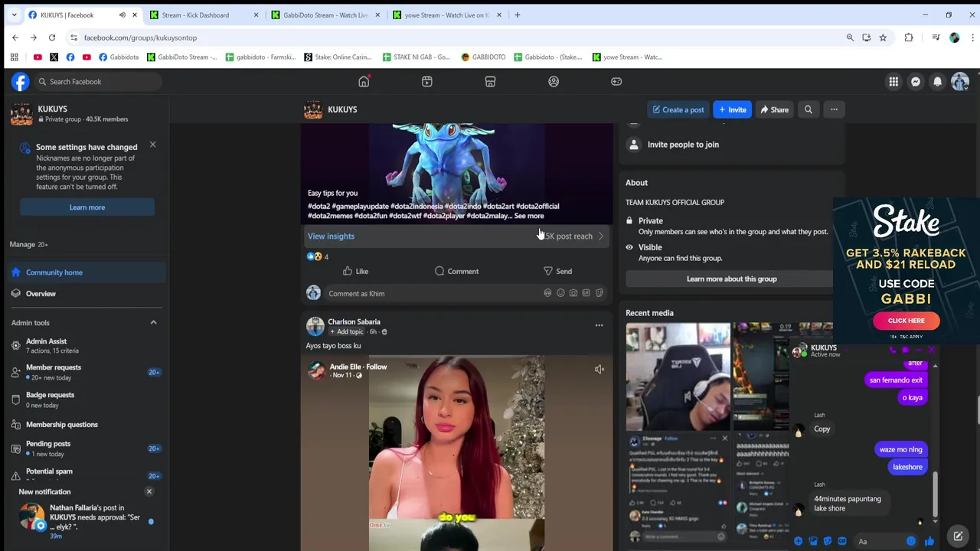
Task: Click the Invite button
Action: point(732,109)
